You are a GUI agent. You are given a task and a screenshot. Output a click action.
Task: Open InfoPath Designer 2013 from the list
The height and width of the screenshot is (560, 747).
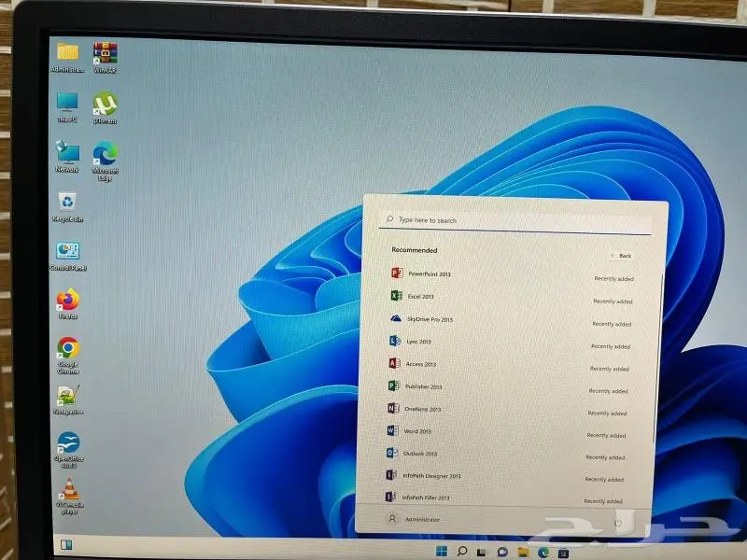pos(503,477)
